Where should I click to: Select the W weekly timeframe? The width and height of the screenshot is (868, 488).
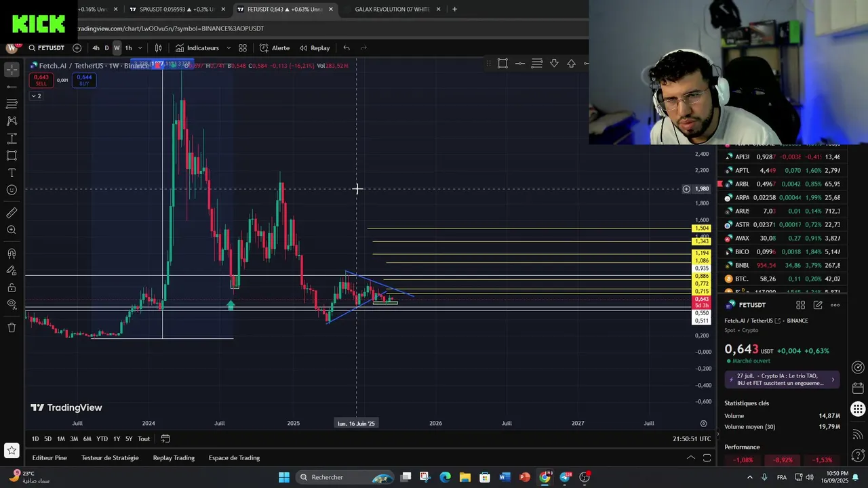117,48
